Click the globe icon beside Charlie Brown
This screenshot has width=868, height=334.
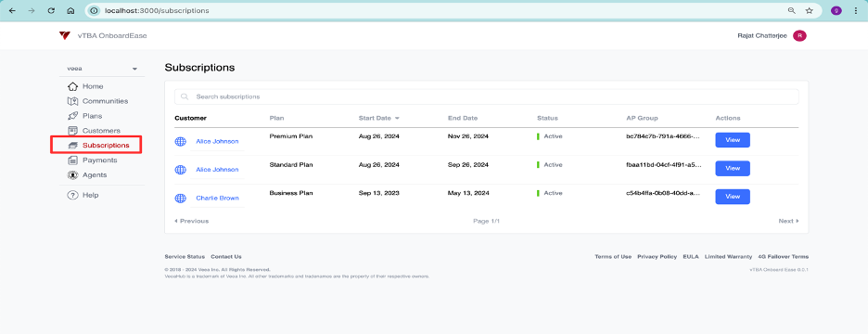[x=181, y=199]
